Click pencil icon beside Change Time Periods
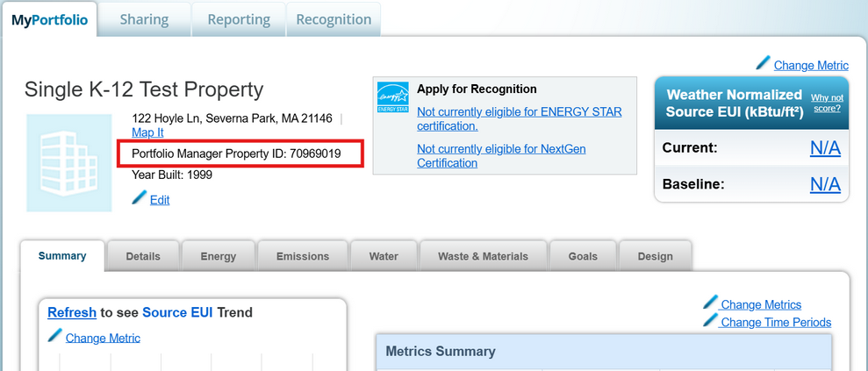This screenshot has height=371, width=868. click(710, 319)
